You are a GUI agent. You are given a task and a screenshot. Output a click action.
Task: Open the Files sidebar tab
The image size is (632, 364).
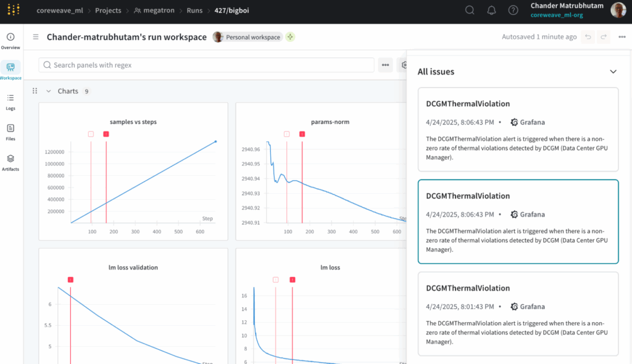10,132
